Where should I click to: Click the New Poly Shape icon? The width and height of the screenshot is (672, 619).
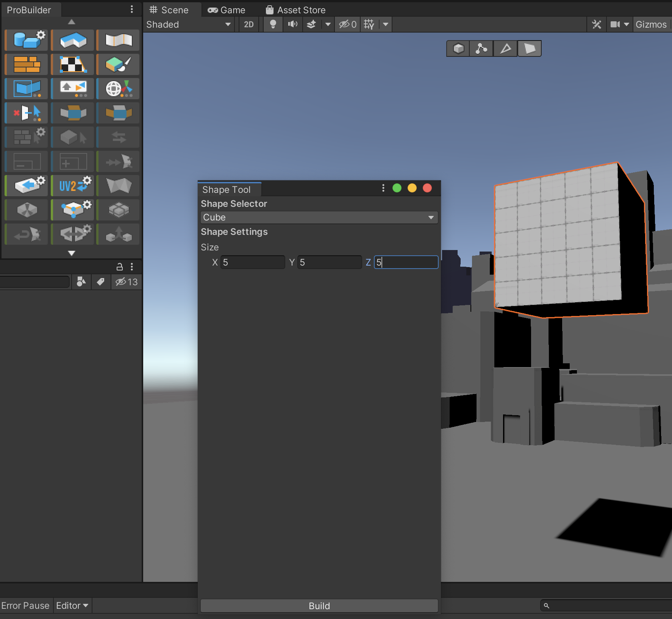click(73, 40)
